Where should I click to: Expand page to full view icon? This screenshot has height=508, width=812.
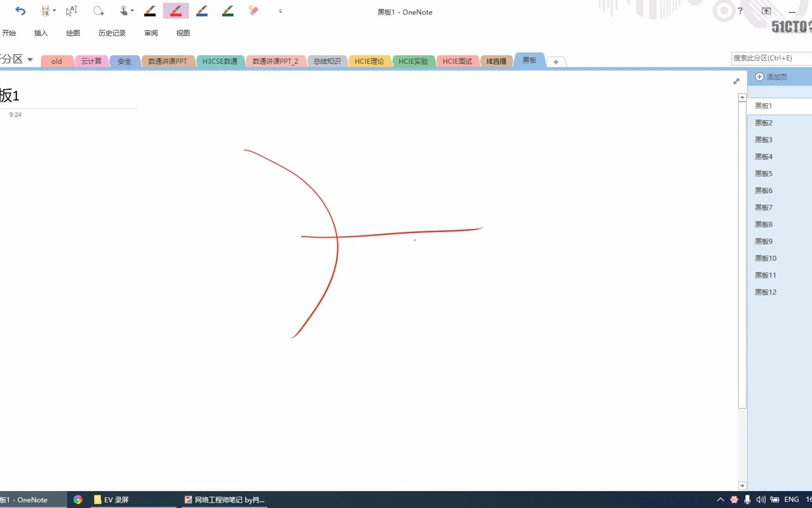pos(736,81)
